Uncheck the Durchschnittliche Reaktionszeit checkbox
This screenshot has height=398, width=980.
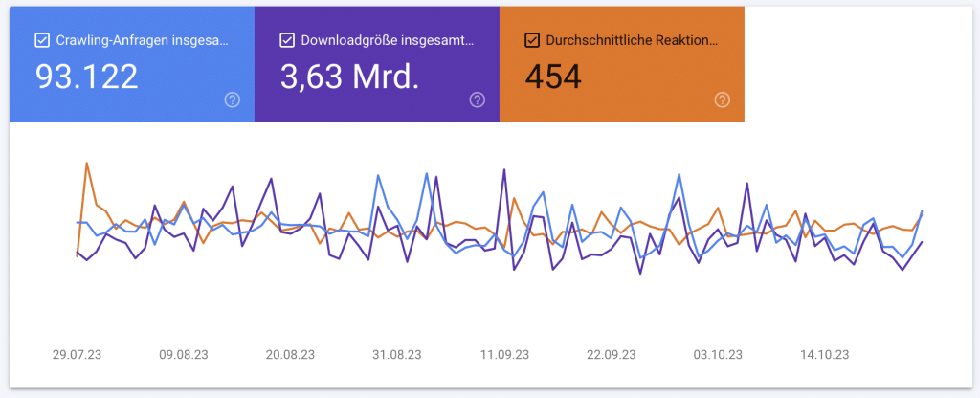pyautogui.click(x=532, y=40)
